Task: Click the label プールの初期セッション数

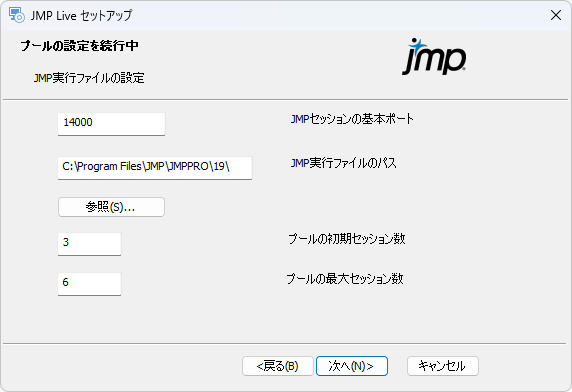Action: pyautogui.click(x=347, y=239)
